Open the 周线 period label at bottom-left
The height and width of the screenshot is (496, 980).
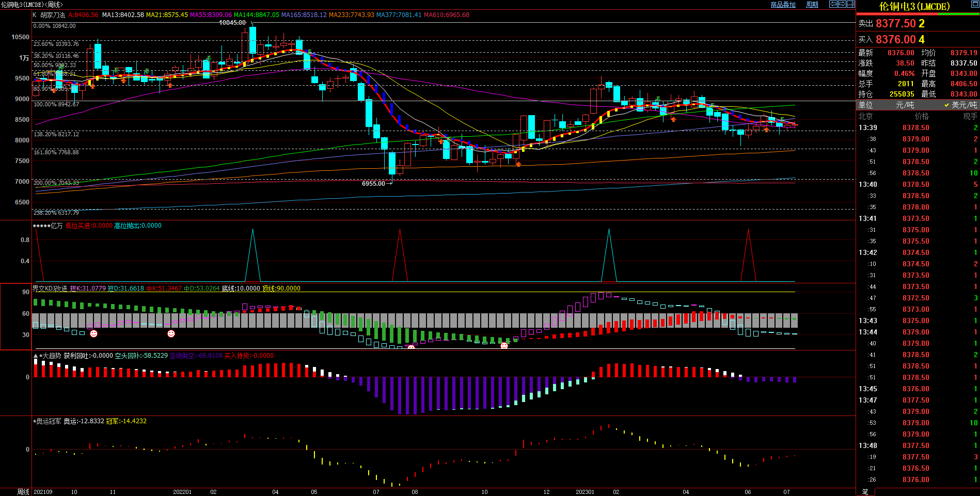[23, 492]
